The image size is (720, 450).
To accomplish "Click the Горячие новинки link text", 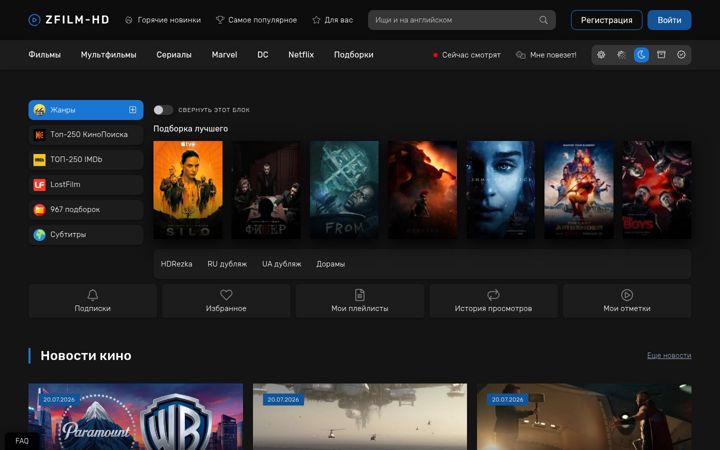I will click(169, 20).
